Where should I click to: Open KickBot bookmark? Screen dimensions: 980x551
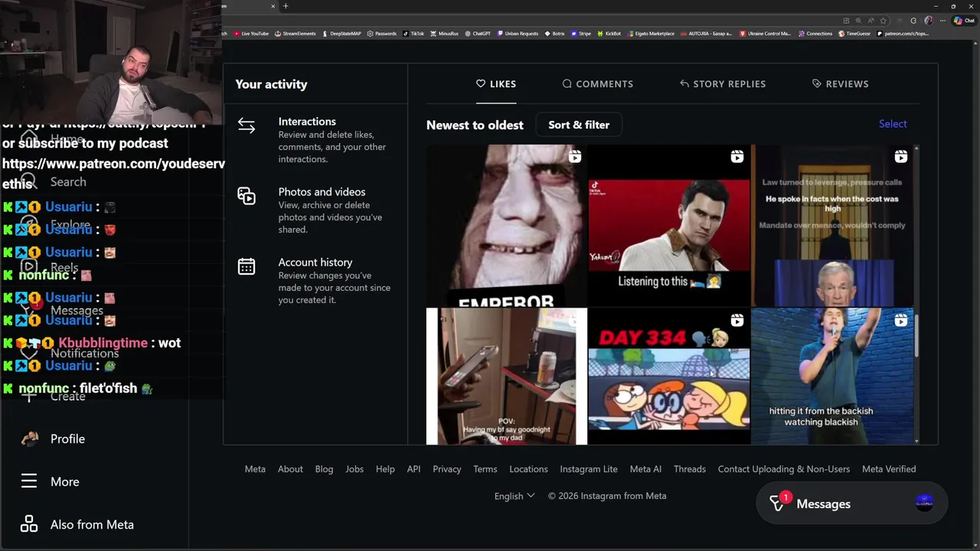[x=609, y=34]
